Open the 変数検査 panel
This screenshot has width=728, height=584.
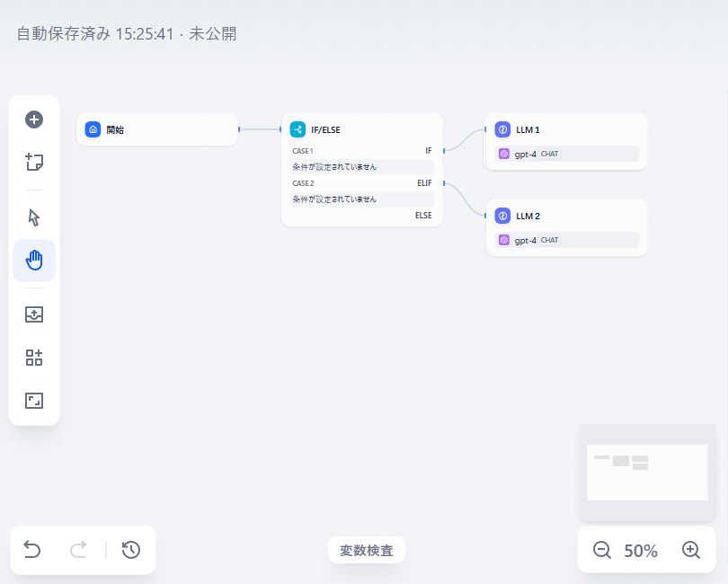point(366,549)
